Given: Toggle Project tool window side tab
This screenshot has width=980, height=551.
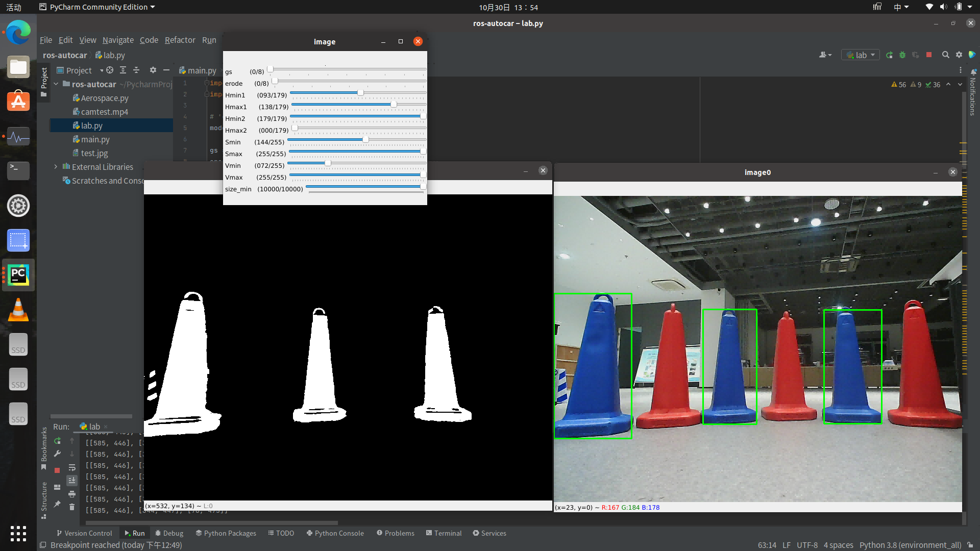Looking at the screenshot, I should [44, 82].
